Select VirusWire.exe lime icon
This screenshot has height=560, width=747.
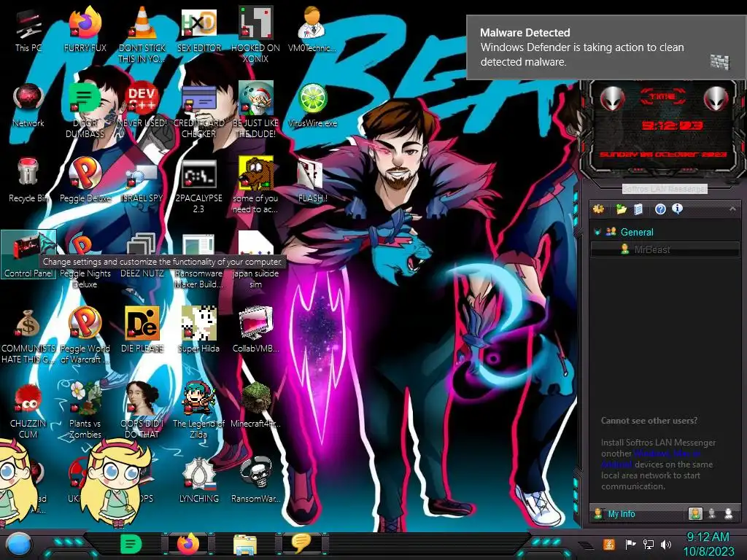(312, 106)
